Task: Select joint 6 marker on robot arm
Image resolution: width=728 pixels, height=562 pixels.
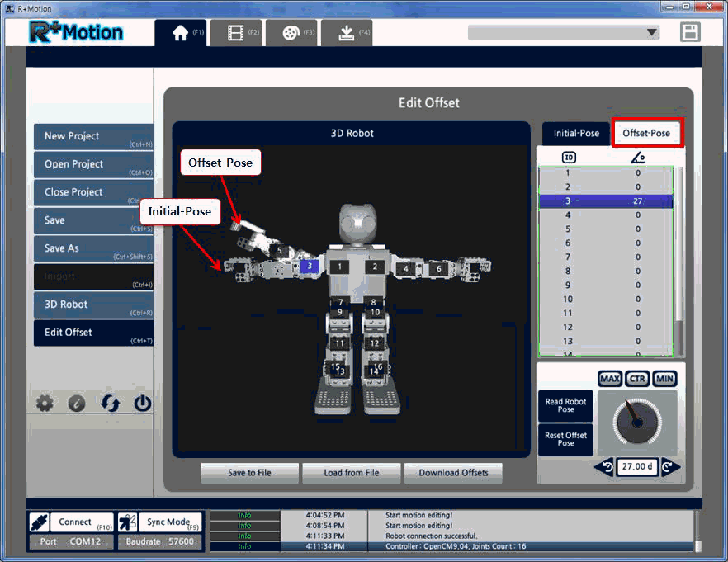Action: pyautogui.click(x=439, y=269)
